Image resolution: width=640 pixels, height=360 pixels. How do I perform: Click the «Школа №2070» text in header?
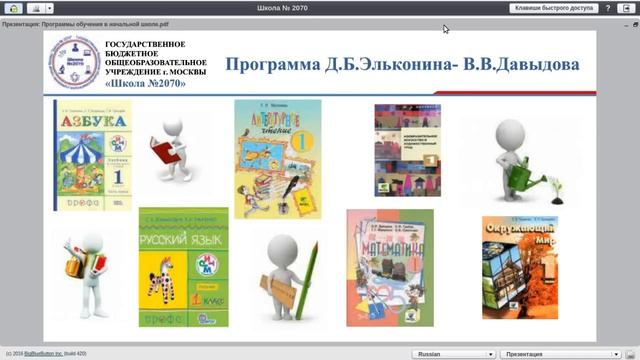pyautogui.click(x=145, y=83)
